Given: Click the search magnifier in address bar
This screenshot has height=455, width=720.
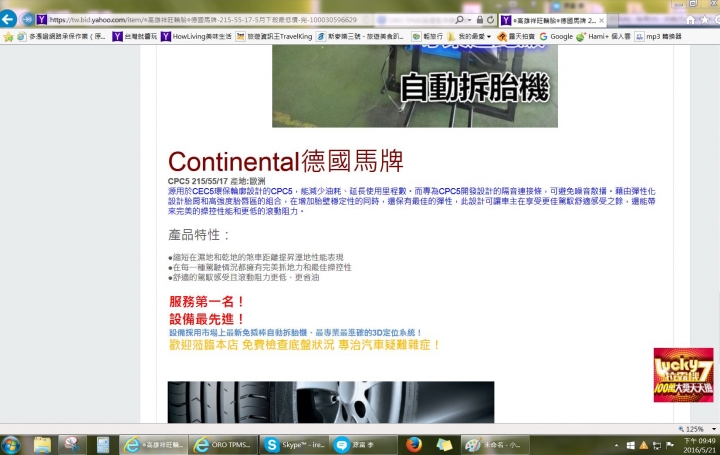Looking at the screenshot, I should click(459, 20).
